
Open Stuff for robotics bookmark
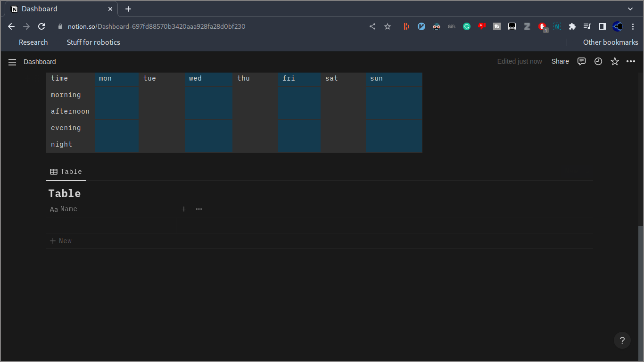pos(93,42)
